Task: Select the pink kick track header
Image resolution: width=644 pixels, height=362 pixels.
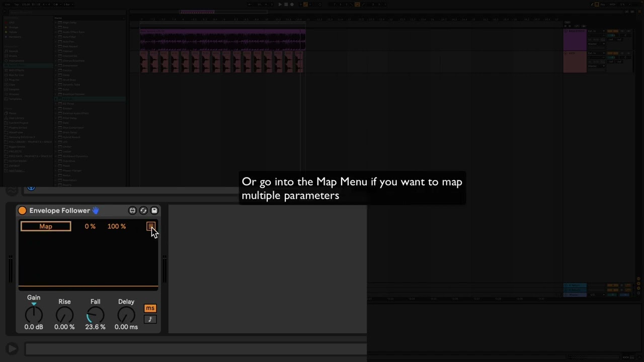Action: click(575, 61)
